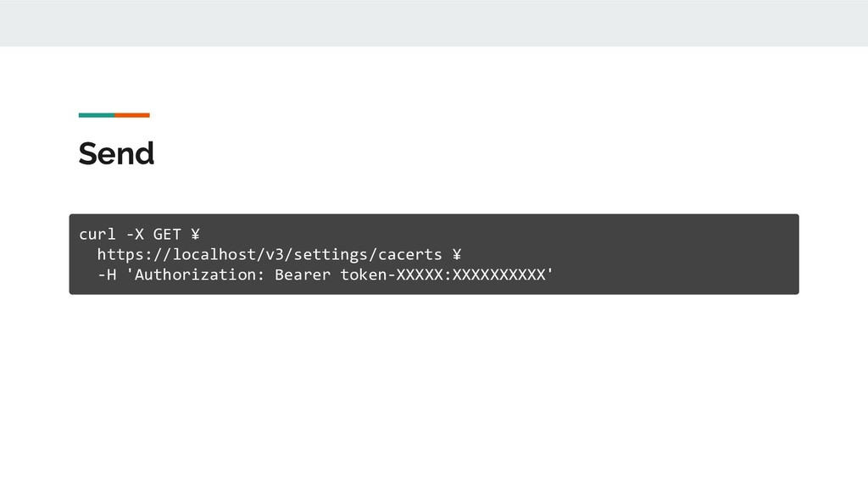The width and height of the screenshot is (868, 488).
Task: Click the word "Authorization:" in the header
Action: tap(199, 274)
